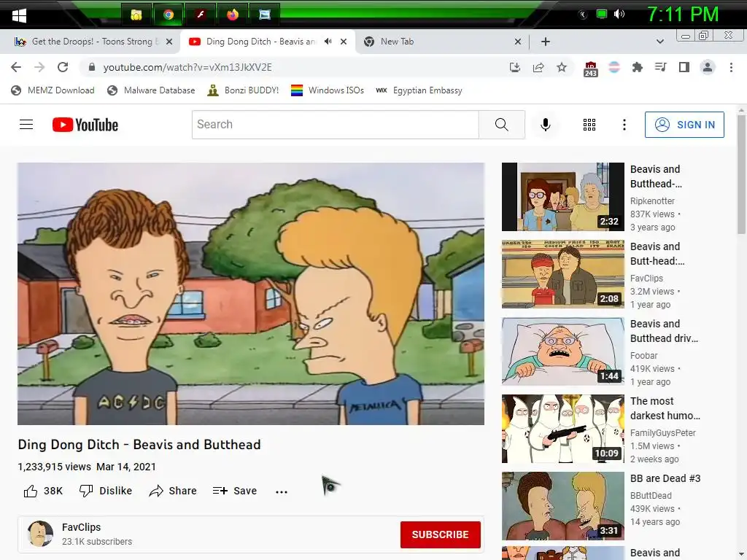This screenshot has width=747, height=560.
Task: Focus the youtube.com address bar
Action: point(295,67)
